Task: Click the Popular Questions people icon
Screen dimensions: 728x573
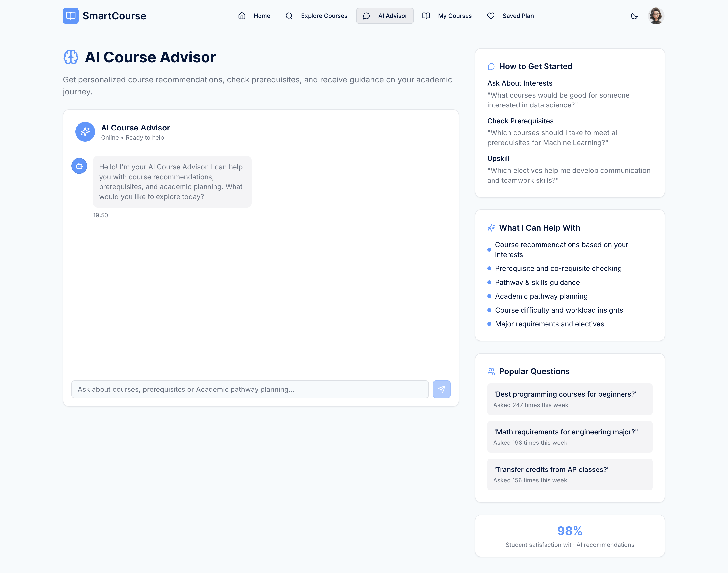Action: coord(491,371)
